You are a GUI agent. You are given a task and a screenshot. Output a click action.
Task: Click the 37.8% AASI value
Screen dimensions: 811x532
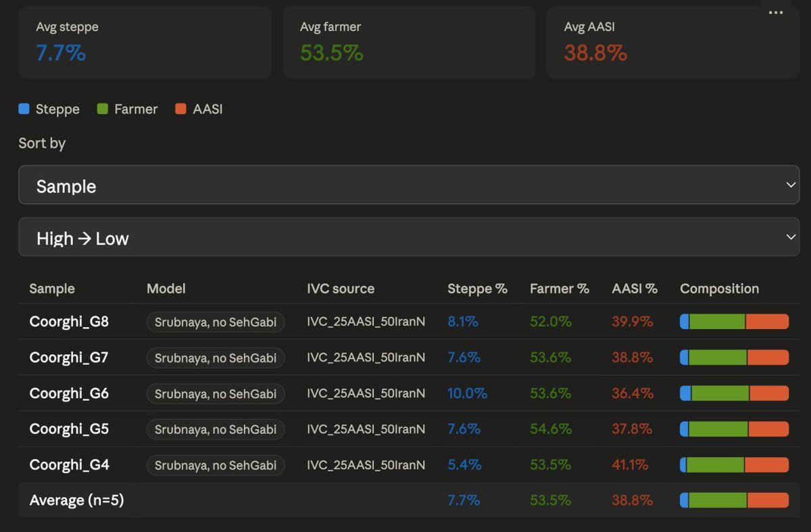coord(632,429)
